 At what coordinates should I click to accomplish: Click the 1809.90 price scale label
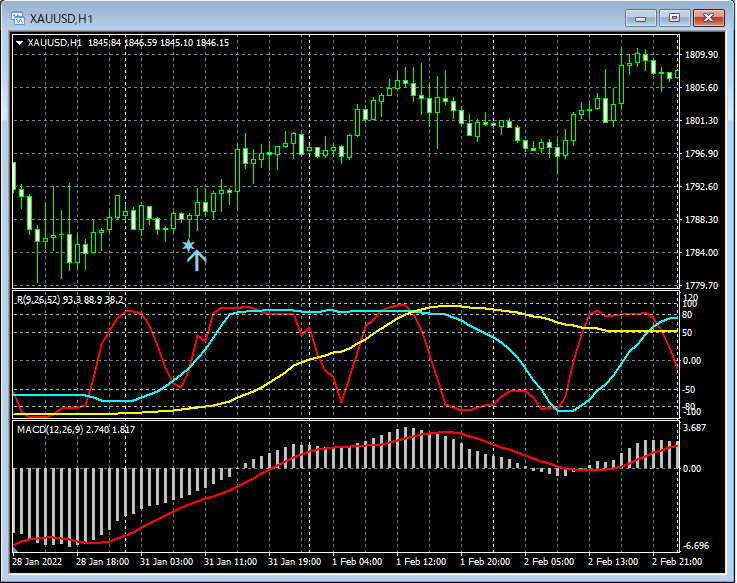click(x=701, y=55)
